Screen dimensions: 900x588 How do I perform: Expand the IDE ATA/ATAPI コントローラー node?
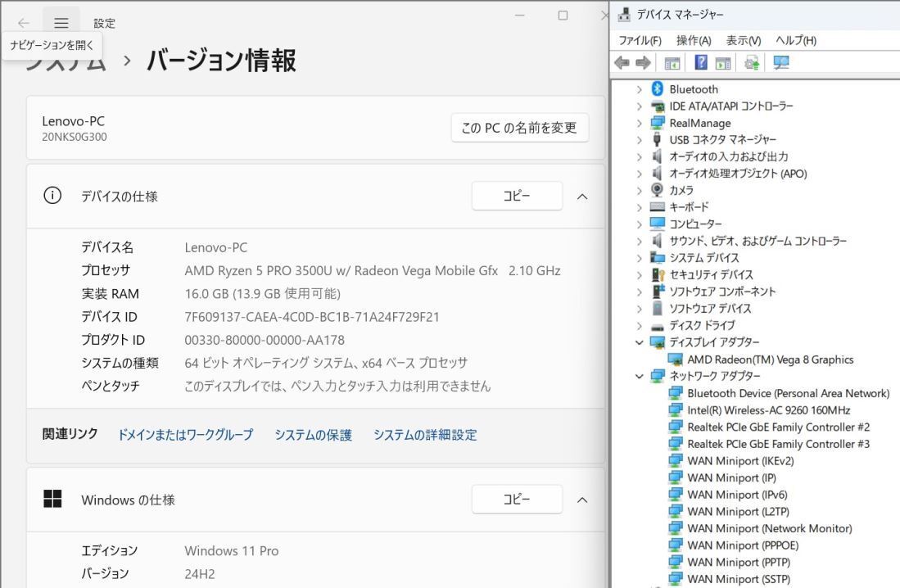click(639, 106)
